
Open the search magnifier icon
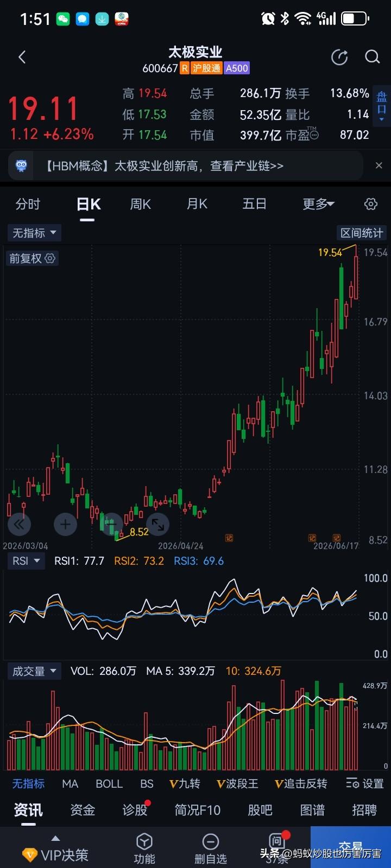coord(372,57)
